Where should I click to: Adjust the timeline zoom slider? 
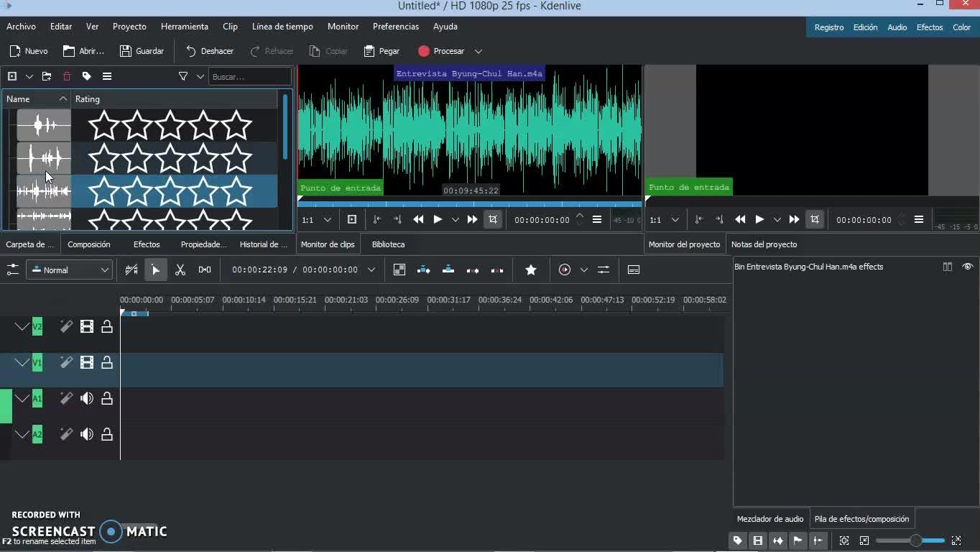pos(915,540)
